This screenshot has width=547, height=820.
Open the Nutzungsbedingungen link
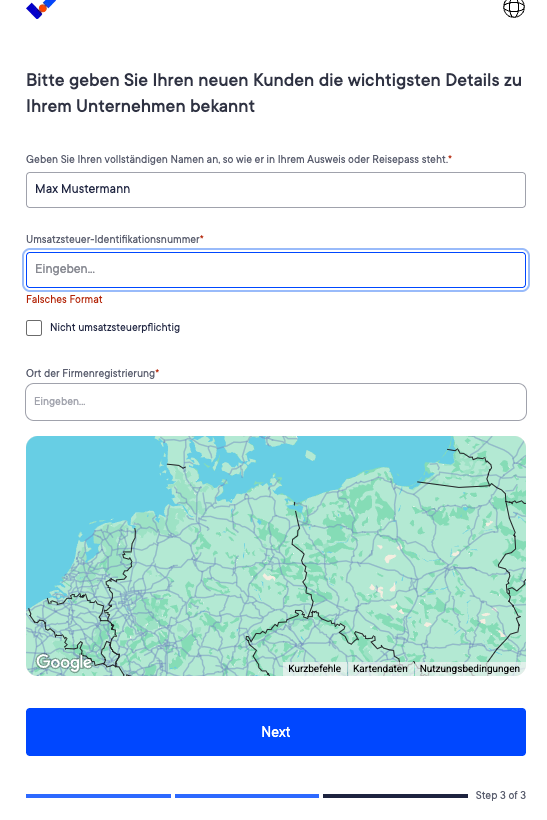click(x=470, y=668)
